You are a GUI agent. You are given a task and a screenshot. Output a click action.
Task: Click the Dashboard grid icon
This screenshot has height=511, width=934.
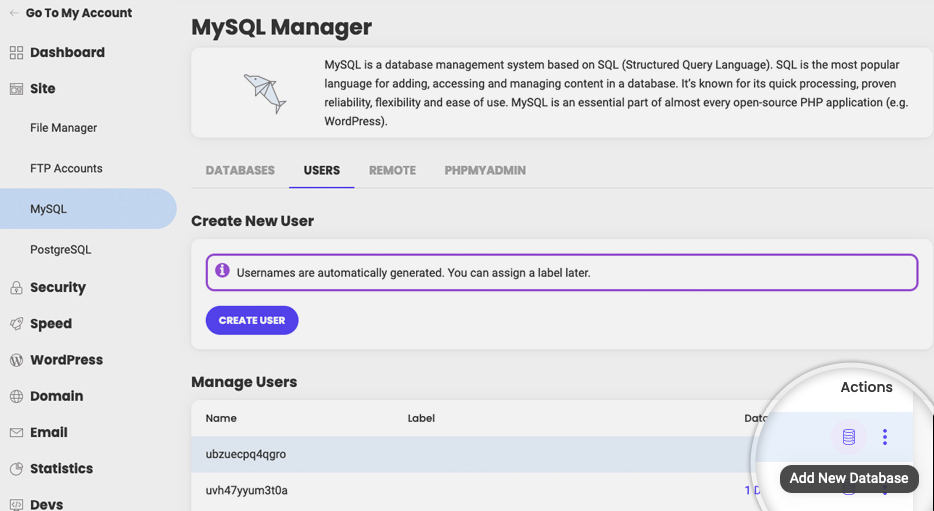coord(16,52)
